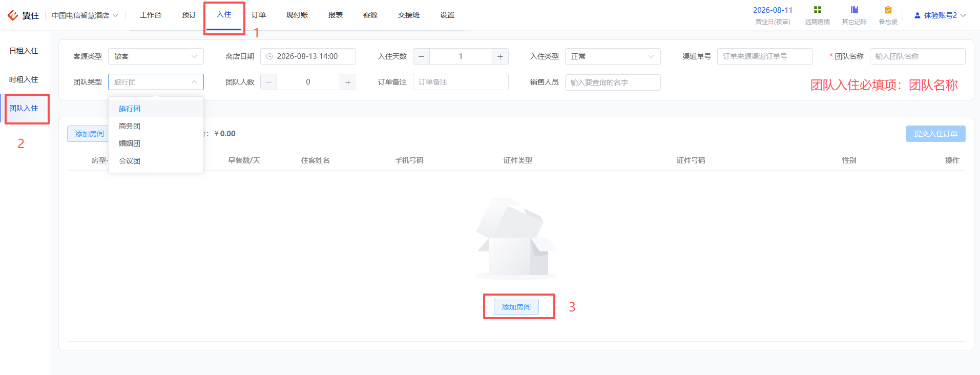Open 团队入住 in the sidebar
This screenshot has height=375, width=980.
click(x=24, y=108)
